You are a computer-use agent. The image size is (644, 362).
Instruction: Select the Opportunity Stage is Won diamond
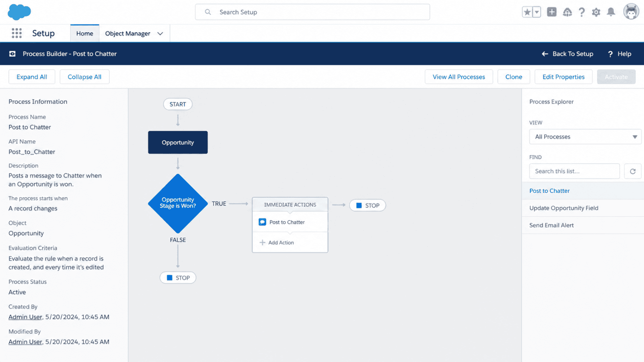coord(178,203)
